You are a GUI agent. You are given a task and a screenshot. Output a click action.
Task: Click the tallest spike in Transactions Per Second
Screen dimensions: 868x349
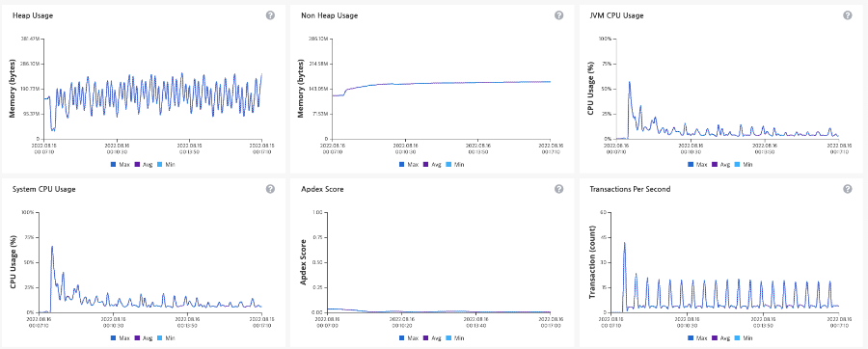pyautogui.click(x=624, y=243)
